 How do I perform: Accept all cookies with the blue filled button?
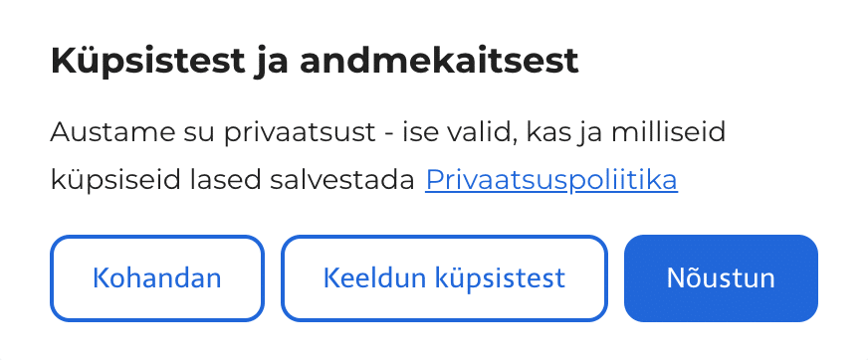coord(721,278)
